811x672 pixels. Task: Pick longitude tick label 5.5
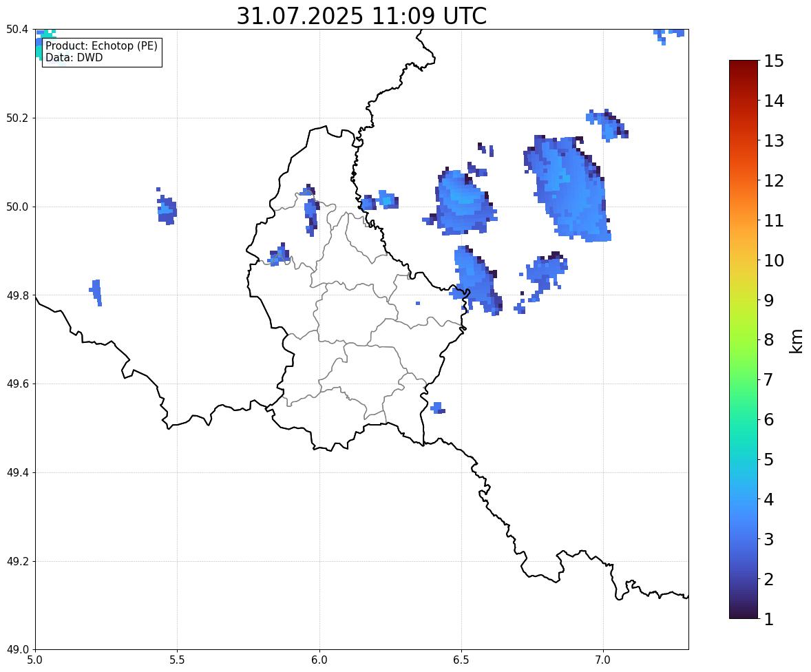pos(177,660)
